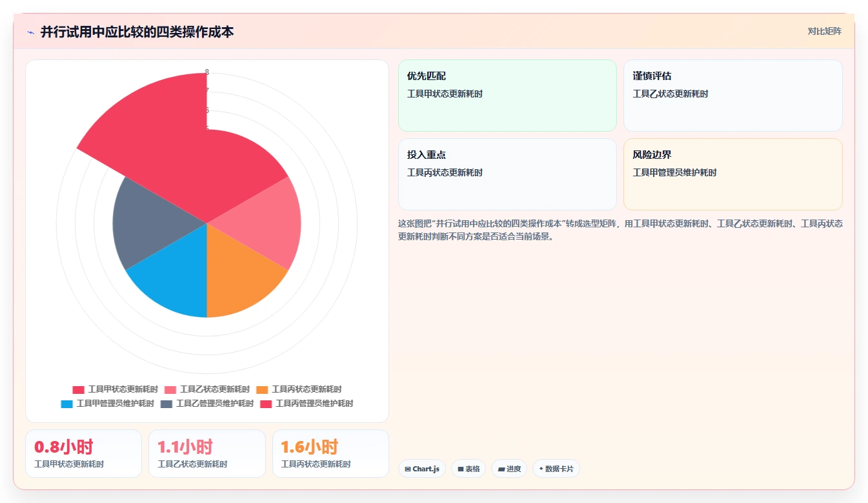Click axis tick label 8 on chart
868x503 pixels.
(x=207, y=72)
